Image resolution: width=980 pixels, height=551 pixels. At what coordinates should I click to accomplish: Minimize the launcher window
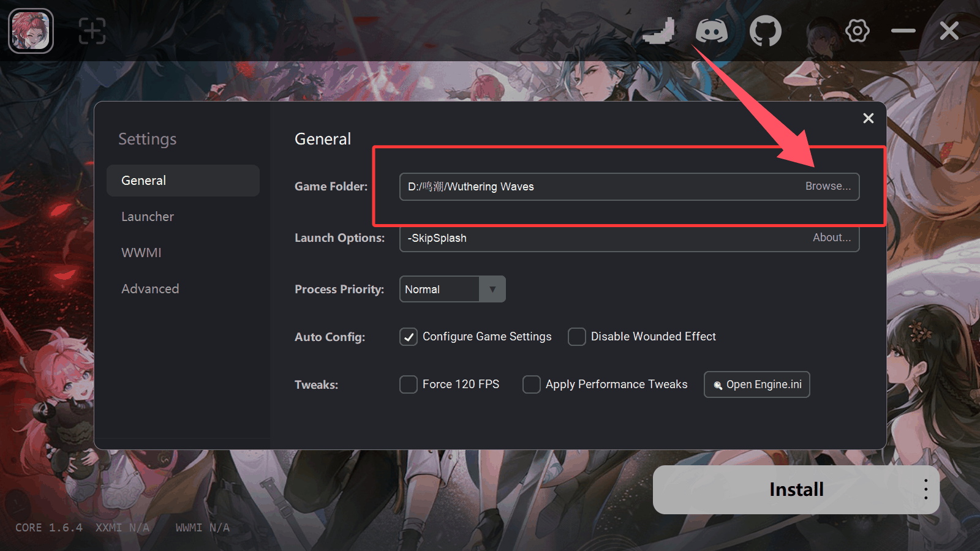click(x=903, y=31)
